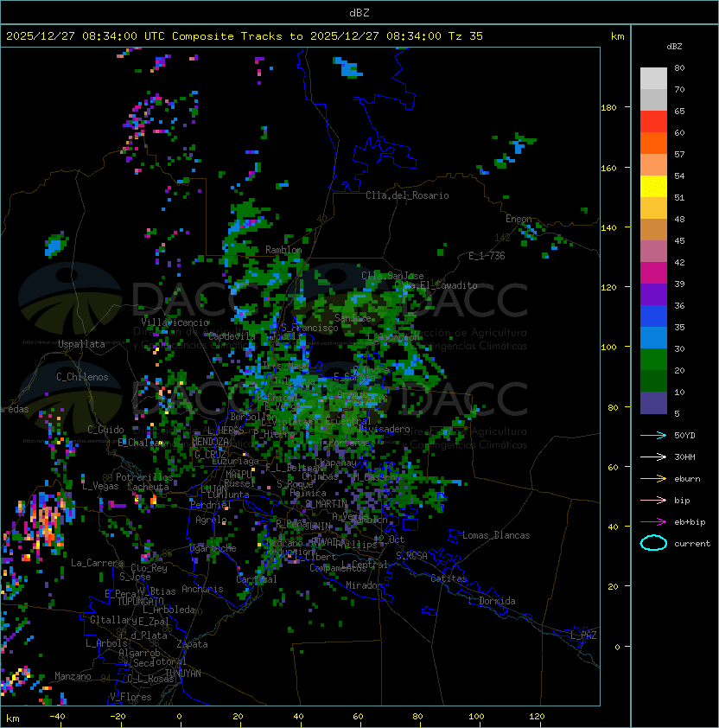Click the '57' value on the dBZ scale
This screenshot has height=728, width=719.
click(x=679, y=154)
